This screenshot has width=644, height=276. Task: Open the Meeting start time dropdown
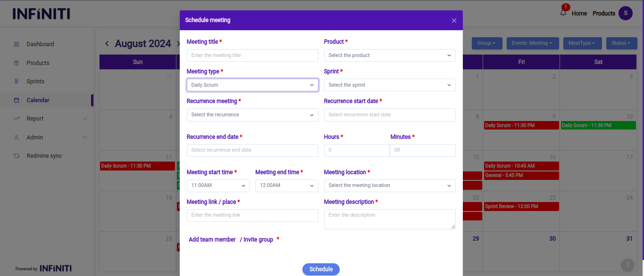tap(218, 186)
